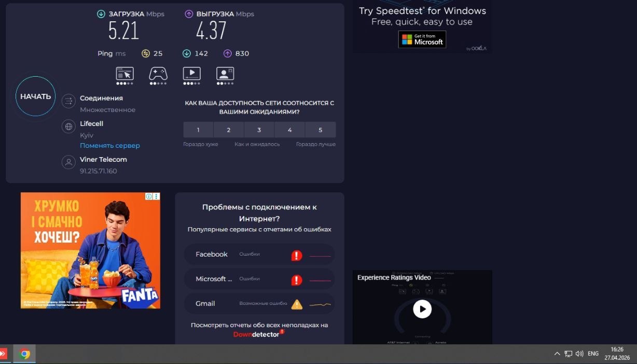Click Поменять сервер link
This screenshot has height=364, width=637.
pyautogui.click(x=110, y=146)
